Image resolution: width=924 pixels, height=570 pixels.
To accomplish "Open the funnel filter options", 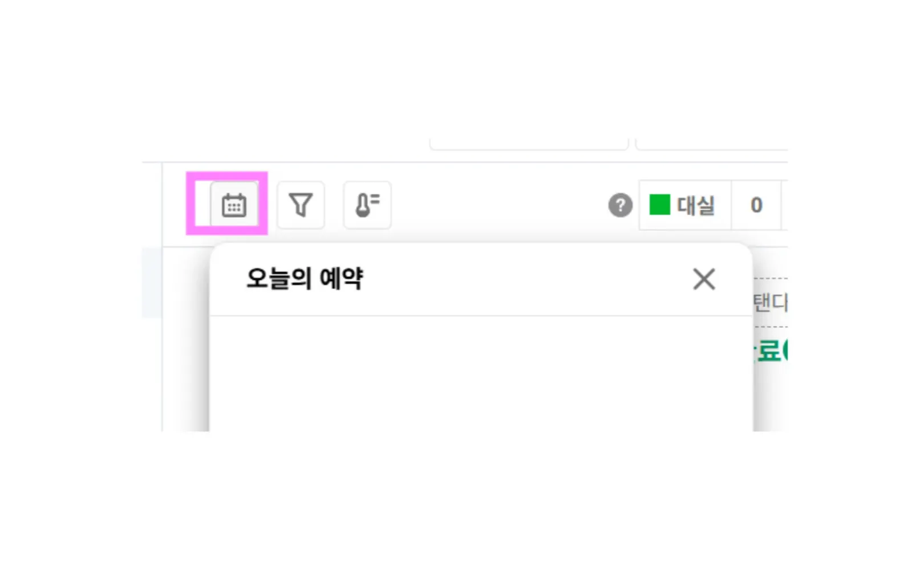I will [301, 205].
